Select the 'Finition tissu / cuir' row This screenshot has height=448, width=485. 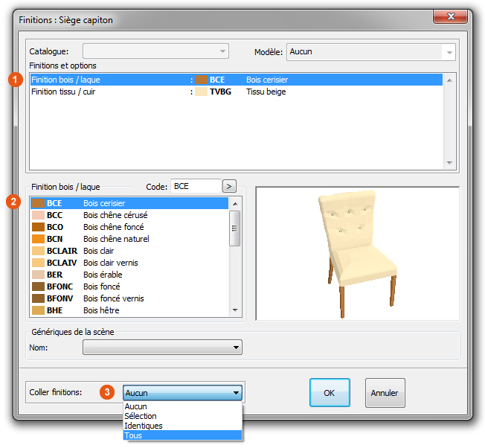coord(112,92)
